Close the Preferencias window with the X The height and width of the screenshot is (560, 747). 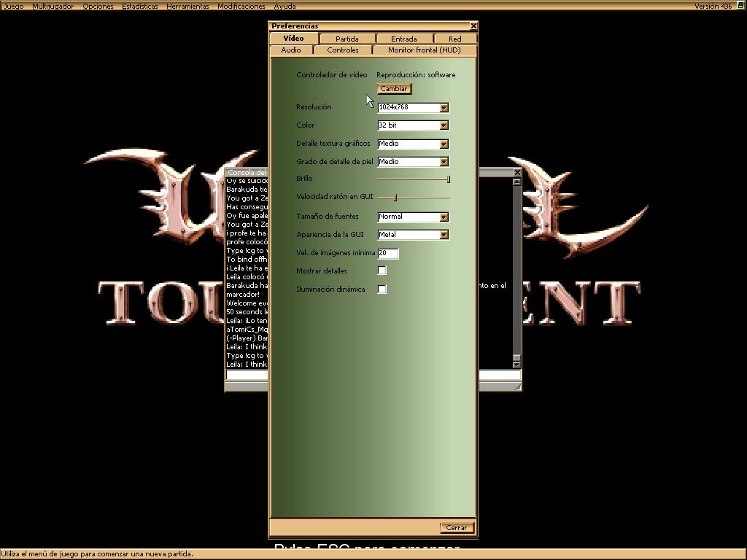473,26
